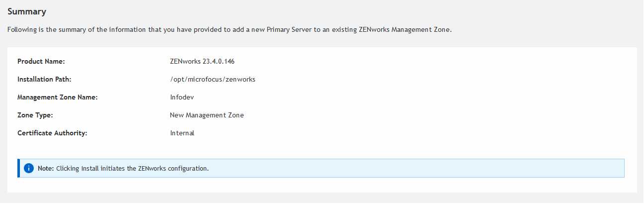Click the dark blue left banner edge
This screenshot has height=204, width=644.
(18, 168)
